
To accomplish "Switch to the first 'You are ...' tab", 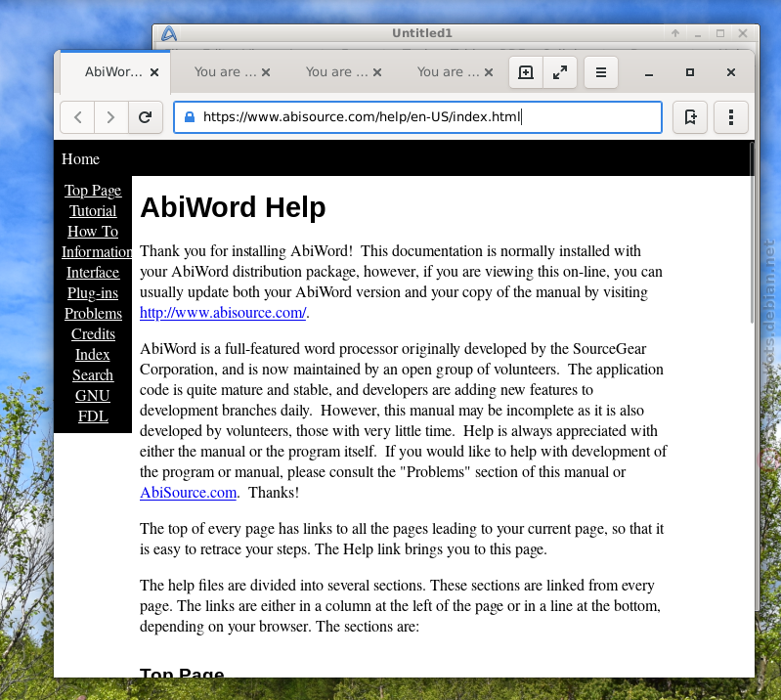I will click(x=225, y=72).
